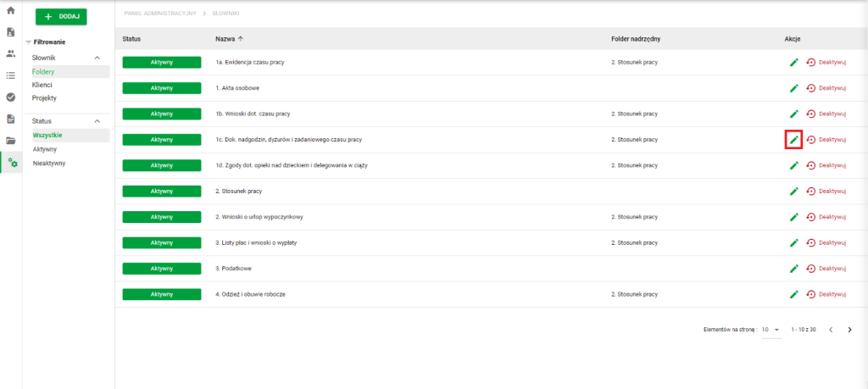The width and height of the screenshot is (868, 389).
Task: Edit row 1a. Ewidencja czasu pracy
Action: (x=793, y=63)
